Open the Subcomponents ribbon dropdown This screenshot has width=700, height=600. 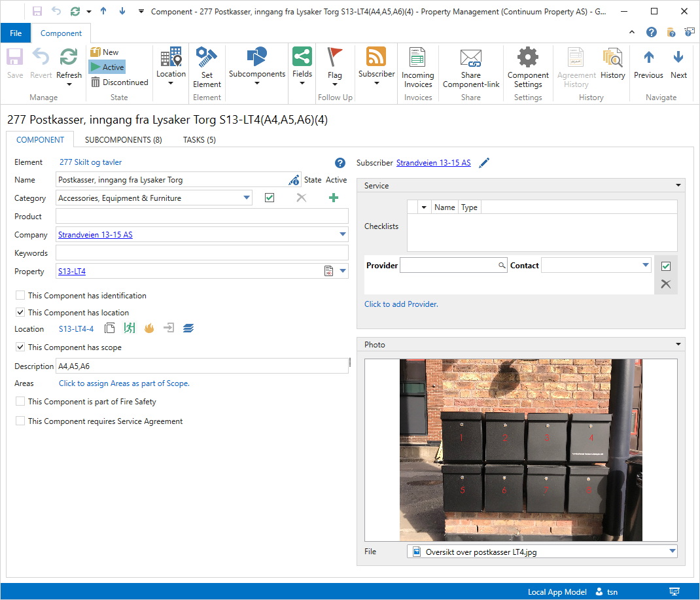click(x=257, y=67)
